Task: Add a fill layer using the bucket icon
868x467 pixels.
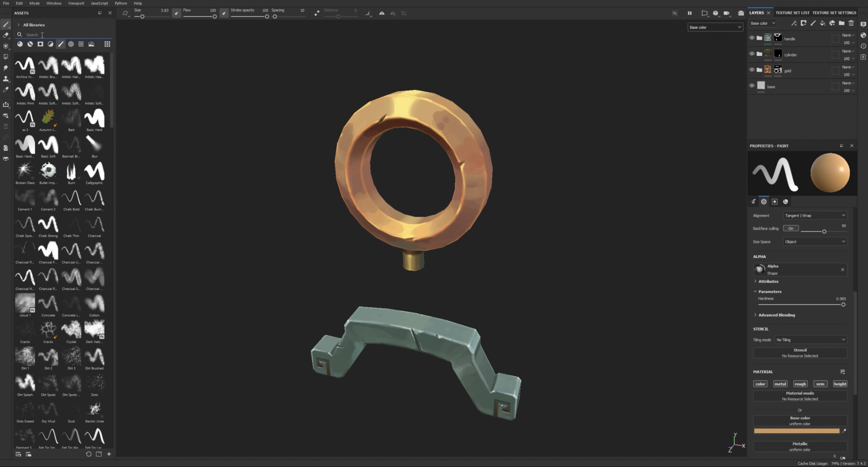Action: point(823,23)
